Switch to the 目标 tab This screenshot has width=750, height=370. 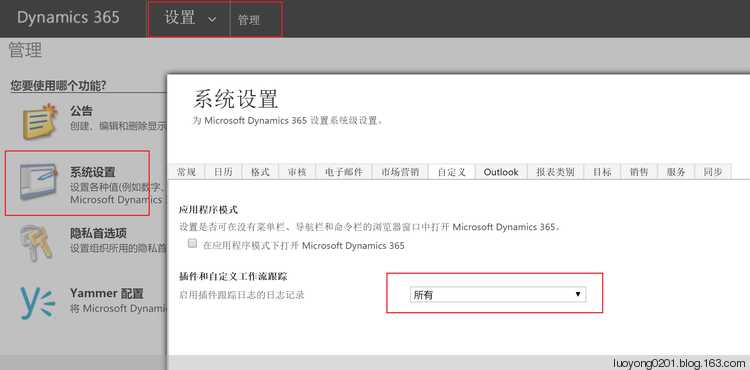602,172
